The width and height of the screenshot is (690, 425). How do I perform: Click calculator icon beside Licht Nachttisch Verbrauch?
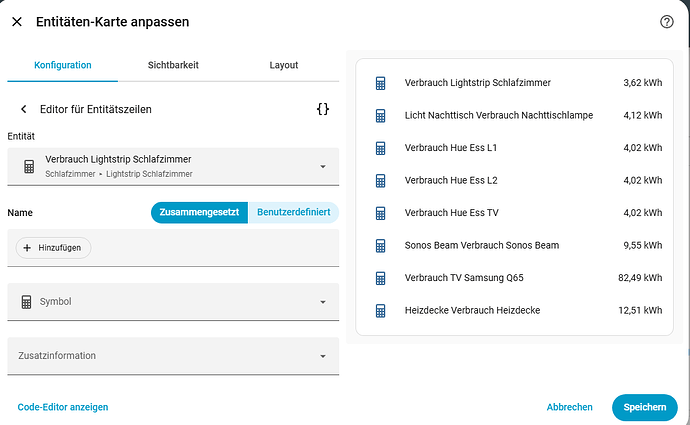[380, 115]
